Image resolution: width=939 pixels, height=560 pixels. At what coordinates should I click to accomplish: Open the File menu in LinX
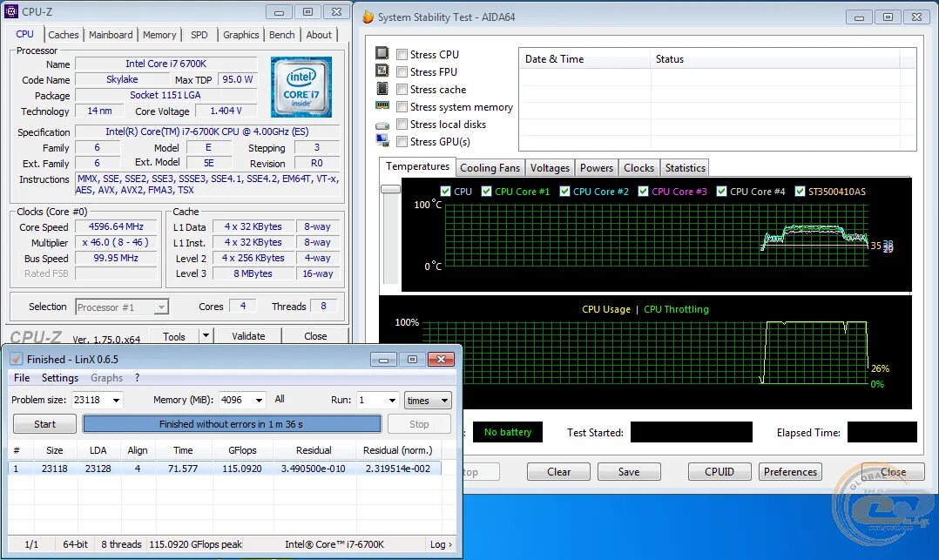[x=22, y=378]
